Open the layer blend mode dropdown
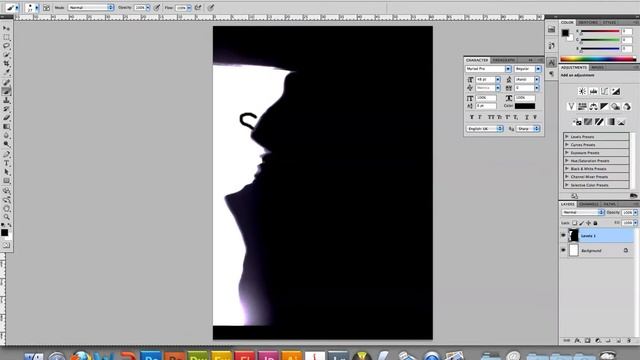This screenshot has height=360, width=640. point(582,213)
